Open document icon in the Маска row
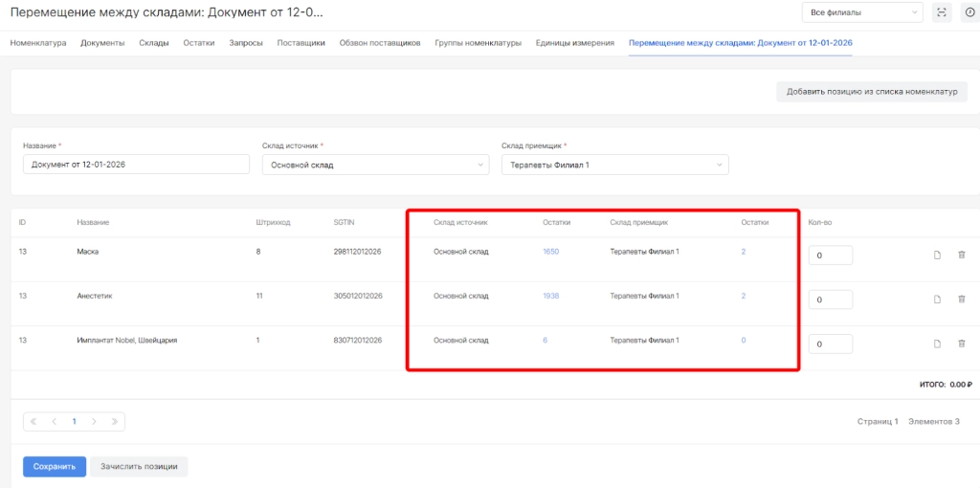 [938, 255]
